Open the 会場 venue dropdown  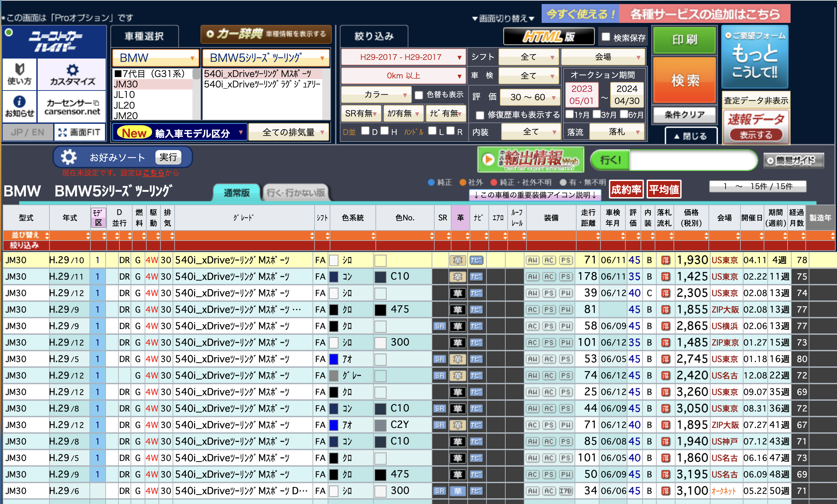coord(603,57)
